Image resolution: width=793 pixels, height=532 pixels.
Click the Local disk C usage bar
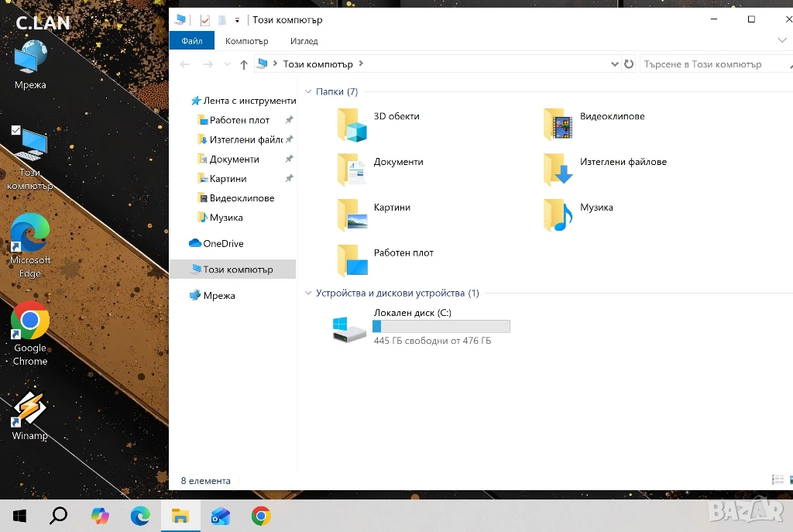point(441,326)
